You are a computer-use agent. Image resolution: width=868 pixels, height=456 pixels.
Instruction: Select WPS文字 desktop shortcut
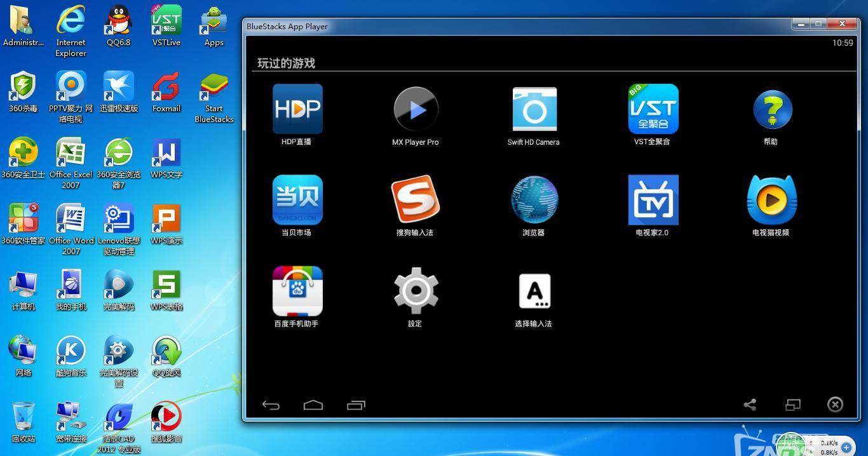tap(166, 158)
